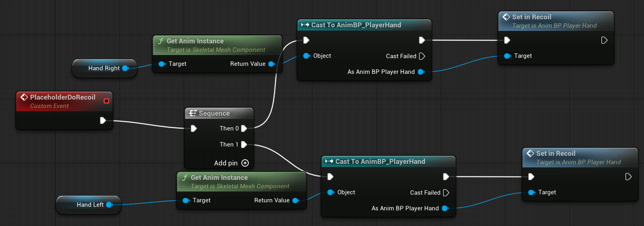Select the lower Set in Recoil node header
Image resolution: width=644 pixels, height=226 pixels.
click(556, 153)
